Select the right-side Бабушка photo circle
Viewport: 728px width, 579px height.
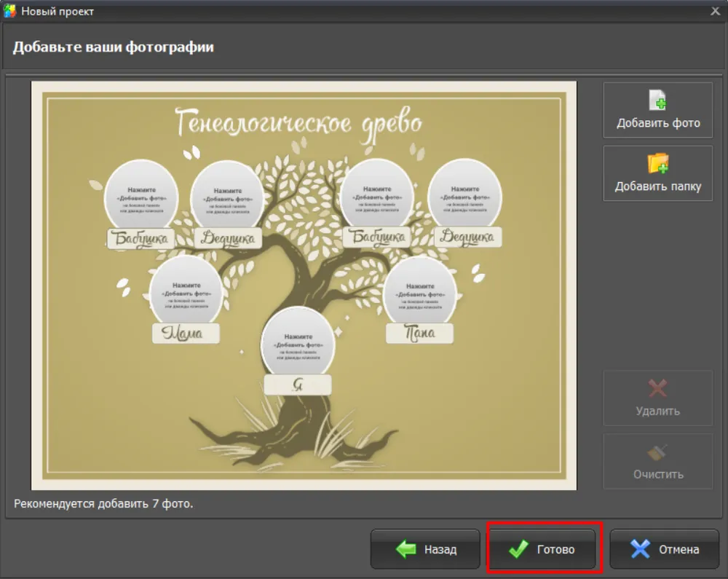click(377, 195)
